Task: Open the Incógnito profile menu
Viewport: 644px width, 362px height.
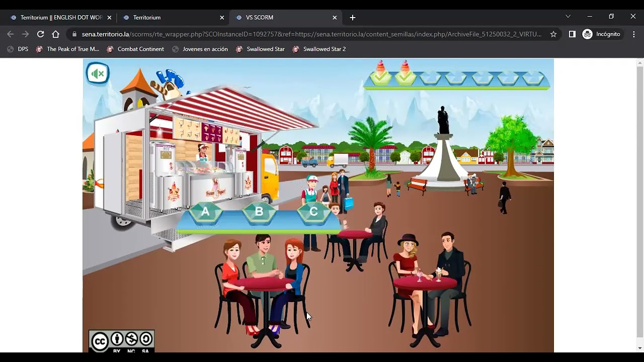Action: coord(602,34)
